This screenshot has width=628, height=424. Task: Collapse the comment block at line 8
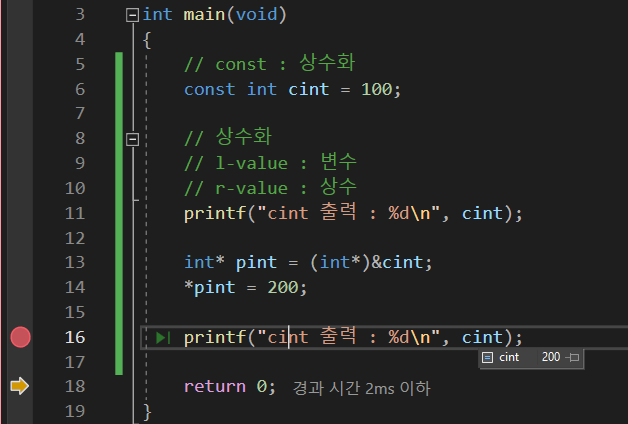(x=133, y=139)
